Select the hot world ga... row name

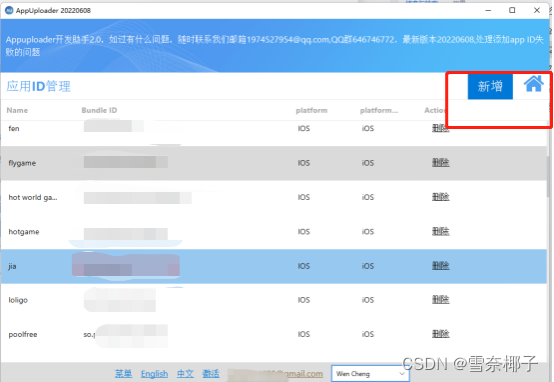pyautogui.click(x=33, y=197)
